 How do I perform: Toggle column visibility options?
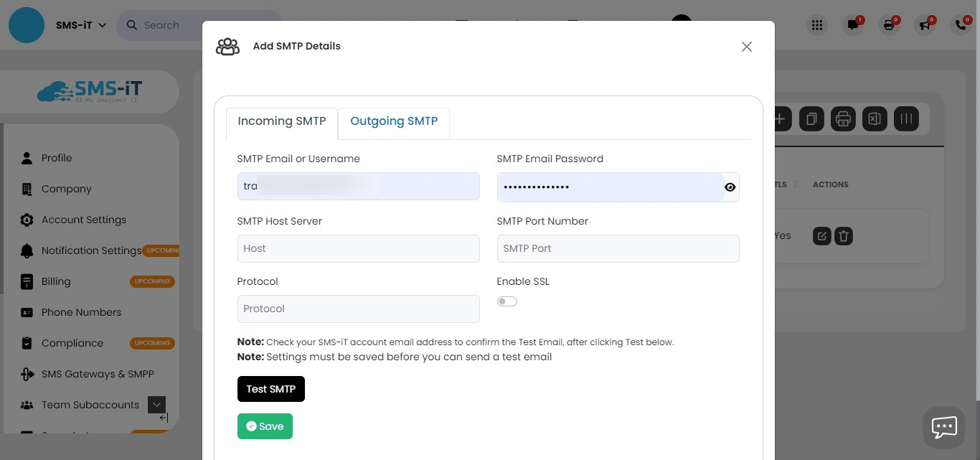906,118
